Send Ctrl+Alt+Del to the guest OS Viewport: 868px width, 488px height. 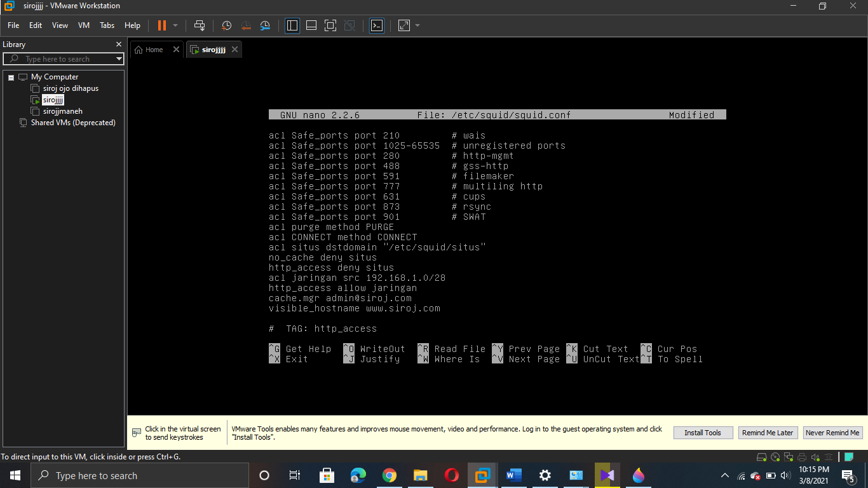click(x=200, y=25)
